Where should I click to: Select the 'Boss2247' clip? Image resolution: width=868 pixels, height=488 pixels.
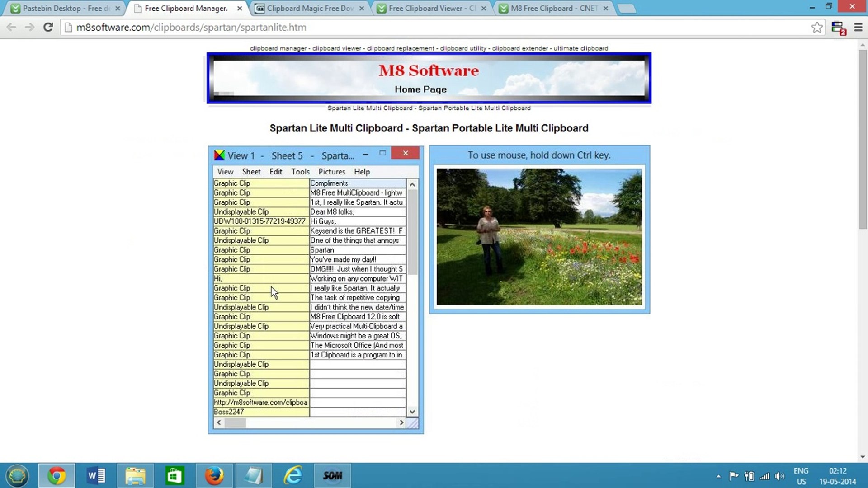pos(261,412)
